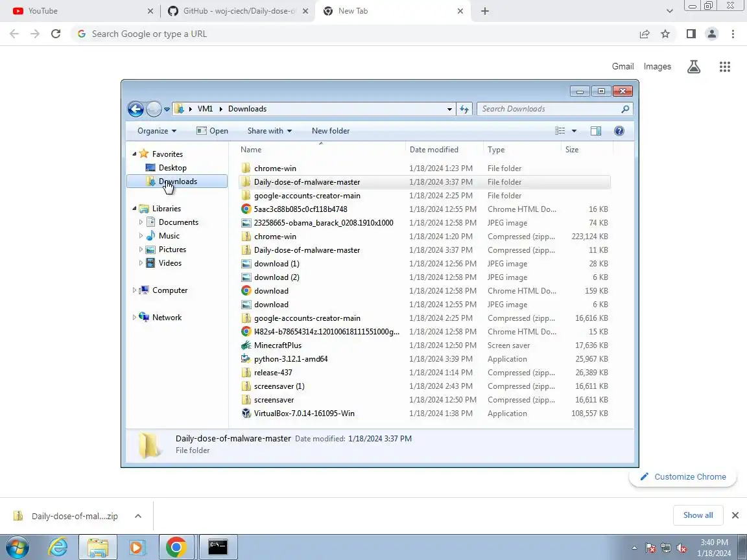Open Google apps grid
This screenshot has height=560, width=747.
coord(724,67)
